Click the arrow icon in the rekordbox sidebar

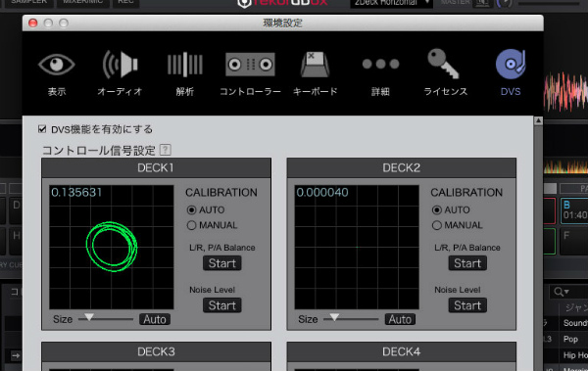pyautogui.click(x=16, y=355)
